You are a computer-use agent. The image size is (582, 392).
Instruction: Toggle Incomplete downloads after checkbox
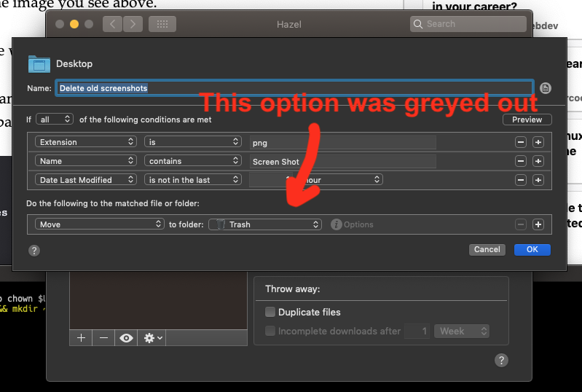pyautogui.click(x=270, y=331)
